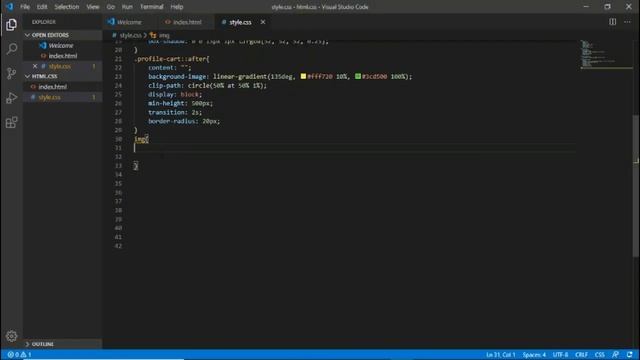The height and width of the screenshot is (360, 640).
Task: Click style.css in the breadcrumb
Action: 130,36
